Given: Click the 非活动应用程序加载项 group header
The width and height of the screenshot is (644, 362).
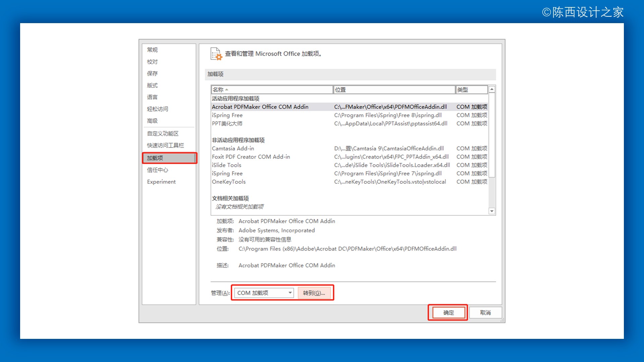Looking at the screenshot, I should 238,140.
